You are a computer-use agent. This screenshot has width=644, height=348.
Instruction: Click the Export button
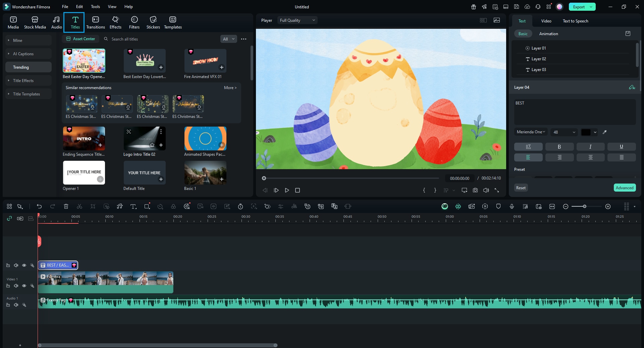click(x=582, y=7)
